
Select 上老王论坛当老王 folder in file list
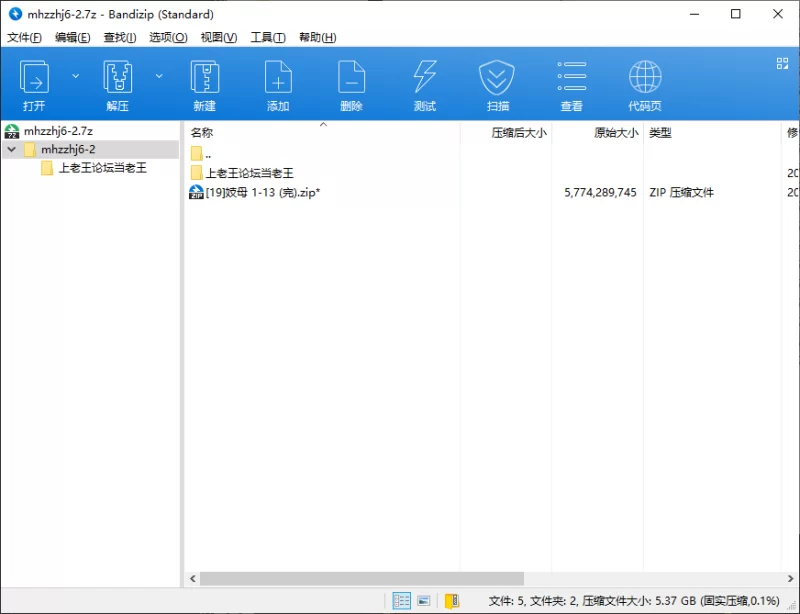click(x=249, y=173)
